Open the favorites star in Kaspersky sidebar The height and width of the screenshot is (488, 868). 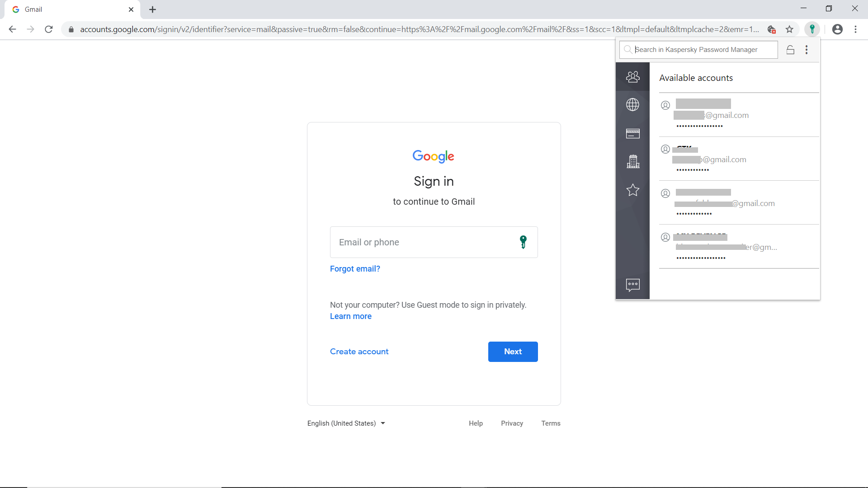[632, 190]
